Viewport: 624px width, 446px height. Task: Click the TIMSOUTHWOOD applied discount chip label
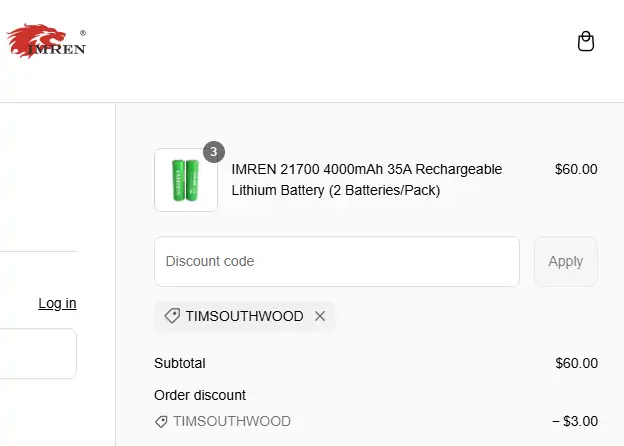click(x=244, y=316)
